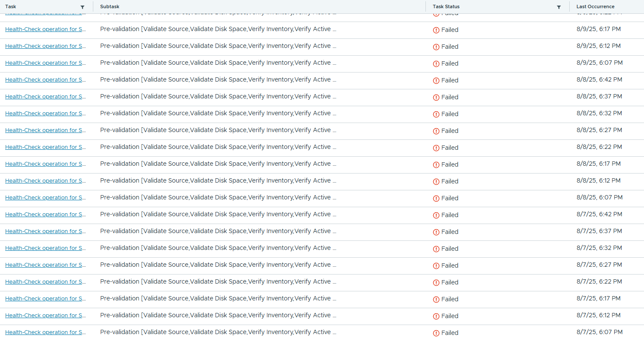Click the Failed status icon for 8/9/25, 6:17 PM
644x341 pixels.
click(x=436, y=30)
